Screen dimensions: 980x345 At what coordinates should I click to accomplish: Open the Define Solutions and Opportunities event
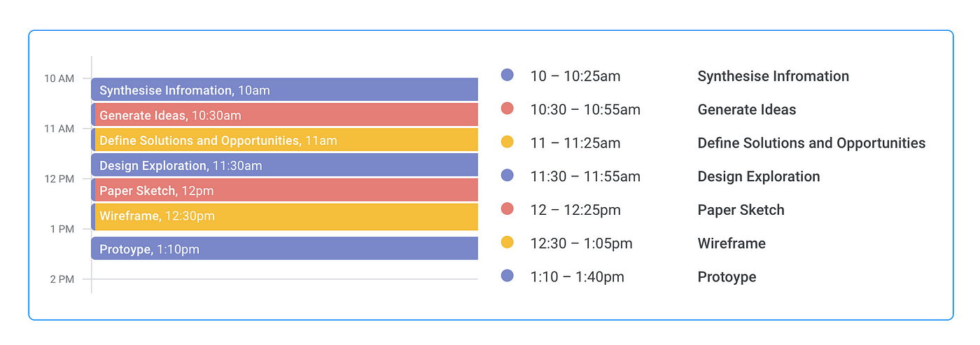click(x=284, y=140)
